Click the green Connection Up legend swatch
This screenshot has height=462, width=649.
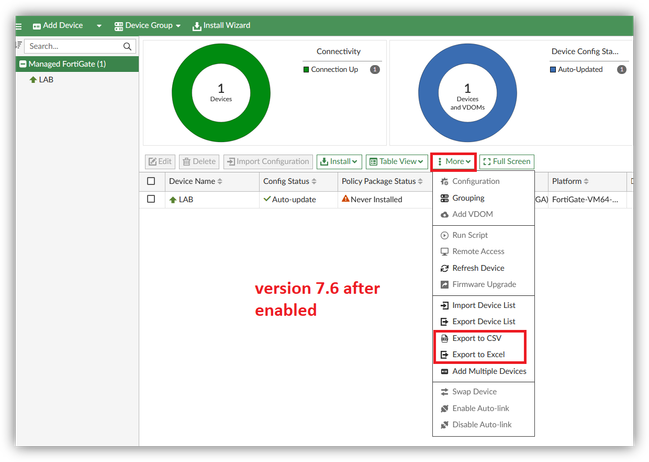click(x=306, y=70)
